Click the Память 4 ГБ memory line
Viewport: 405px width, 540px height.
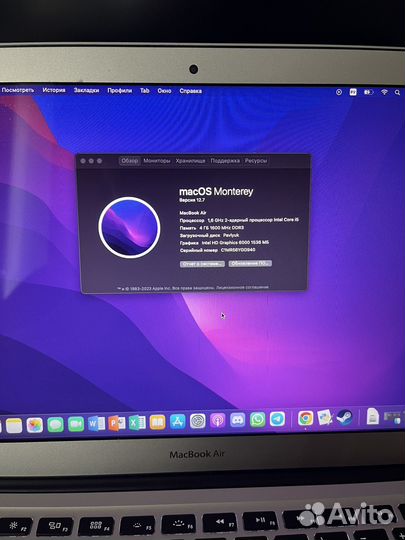pyautogui.click(x=212, y=228)
